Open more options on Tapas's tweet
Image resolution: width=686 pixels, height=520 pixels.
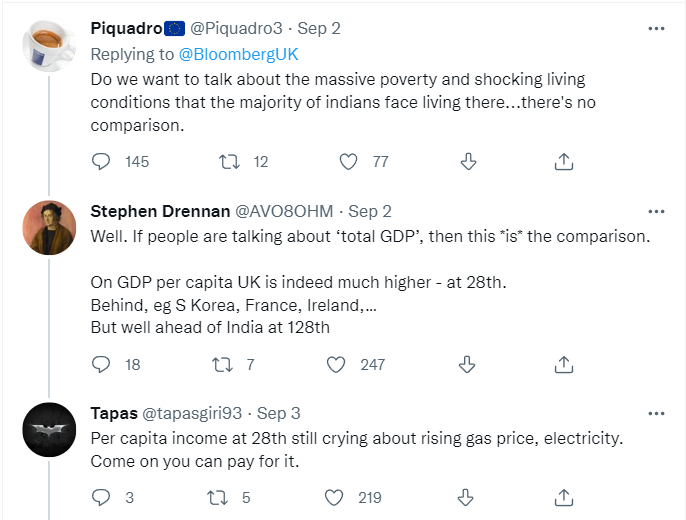tap(656, 413)
